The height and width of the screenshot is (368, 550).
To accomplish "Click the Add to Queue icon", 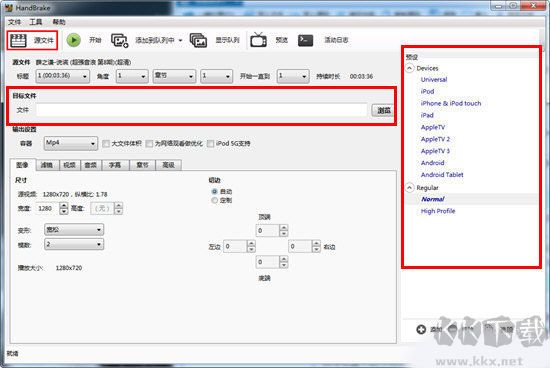I will (120, 40).
